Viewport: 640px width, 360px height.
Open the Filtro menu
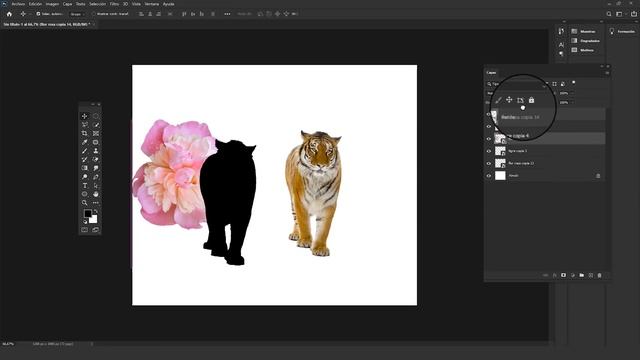(114, 4)
